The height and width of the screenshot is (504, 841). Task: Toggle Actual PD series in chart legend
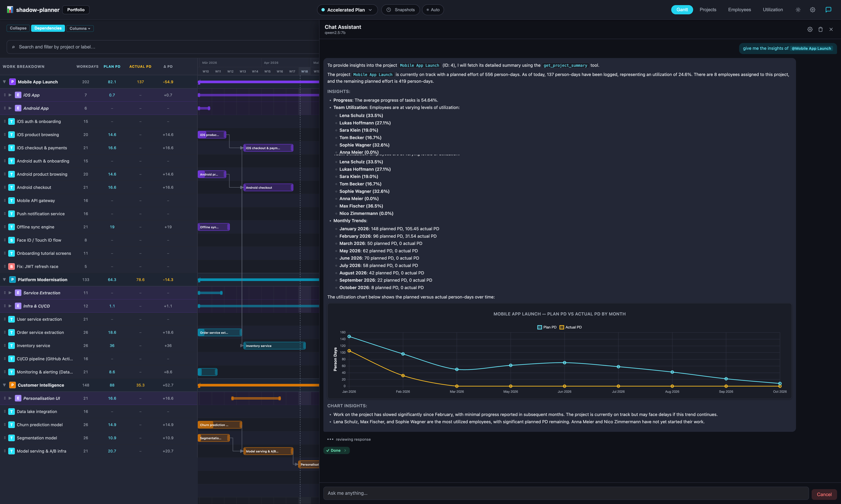(x=571, y=327)
